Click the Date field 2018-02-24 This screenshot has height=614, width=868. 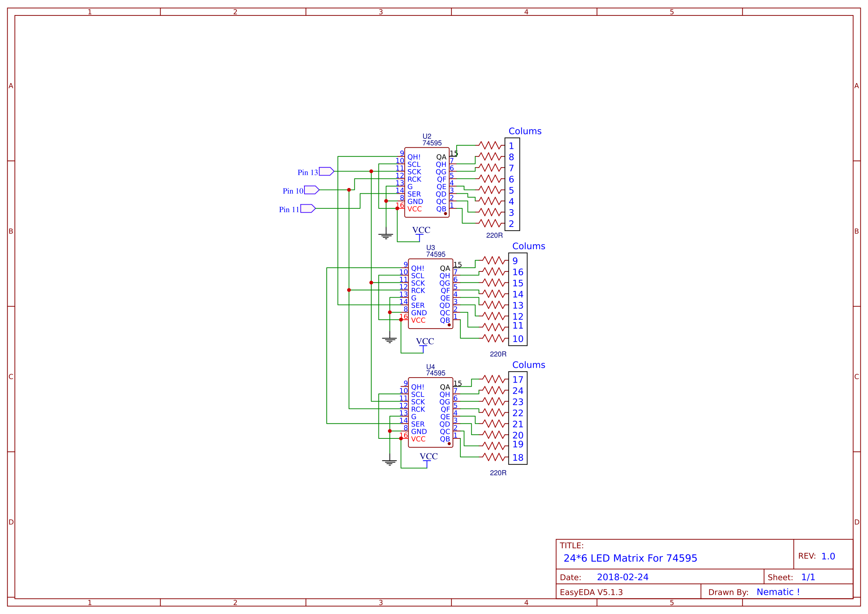(x=622, y=577)
